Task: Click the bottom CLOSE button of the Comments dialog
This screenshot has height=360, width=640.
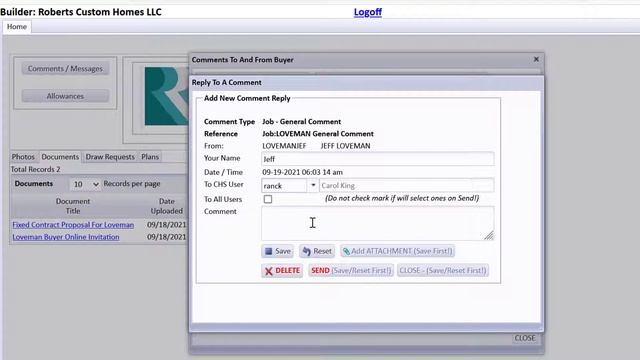Action: [524, 338]
